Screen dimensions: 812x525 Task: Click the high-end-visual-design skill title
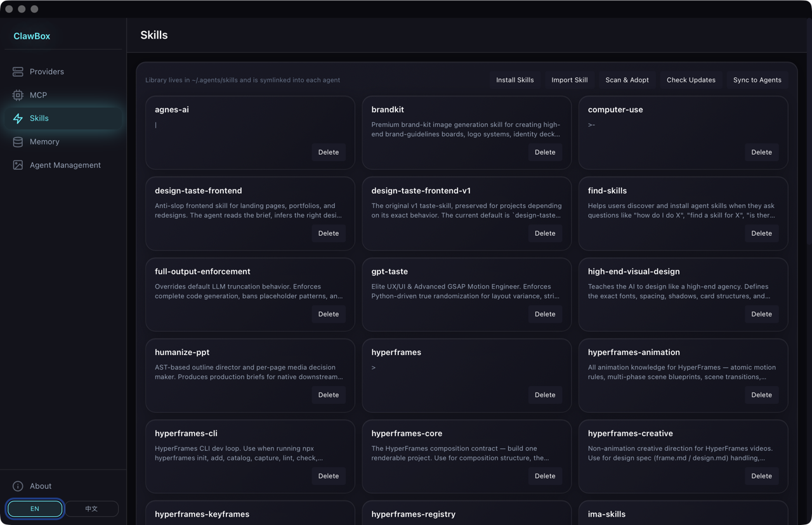click(634, 271)
